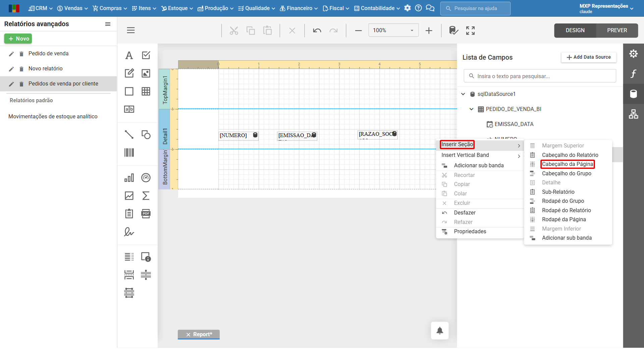The image size is (644, 362).
Task: Select the Rich Text tool
Action: [129, 73]
